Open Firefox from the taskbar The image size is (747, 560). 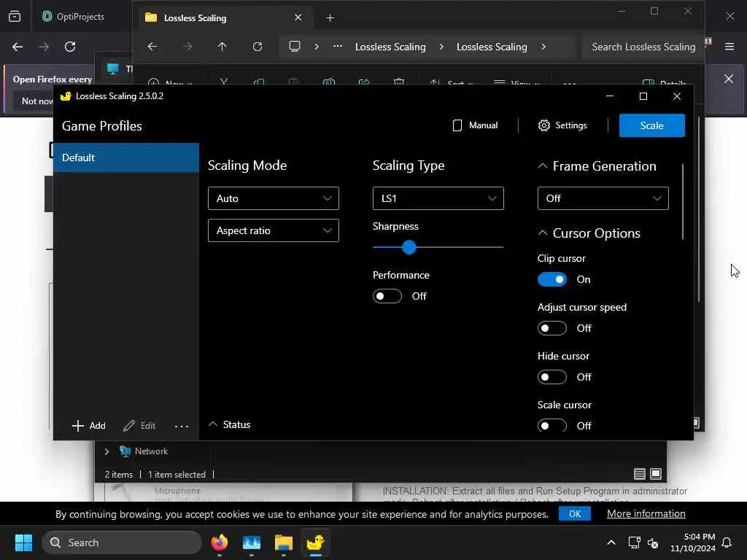219,542
